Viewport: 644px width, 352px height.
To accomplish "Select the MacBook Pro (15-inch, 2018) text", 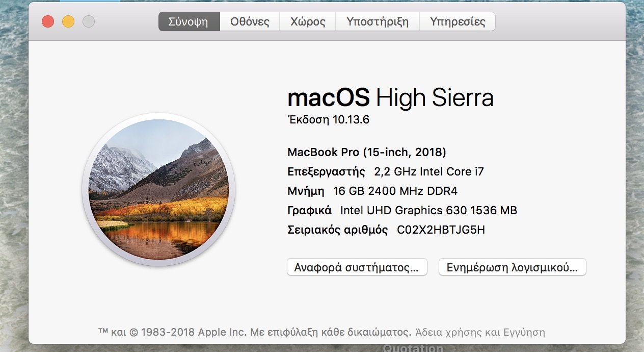I will coord(367,152).
